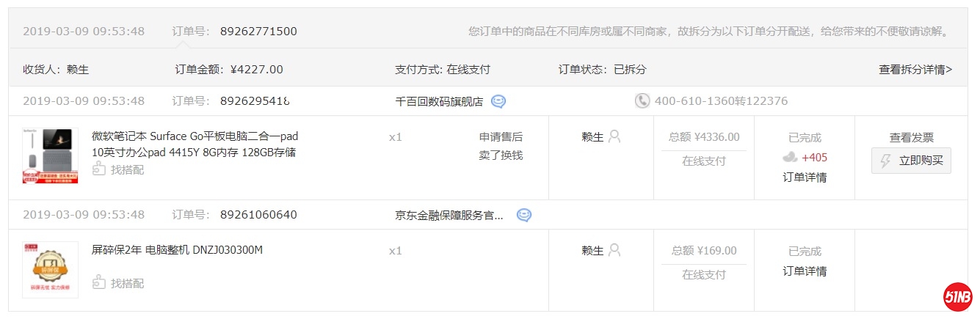Screen dimensions: 980x319
Task: Open the Surface Go product thumbnail
Action: pos(50,155)
